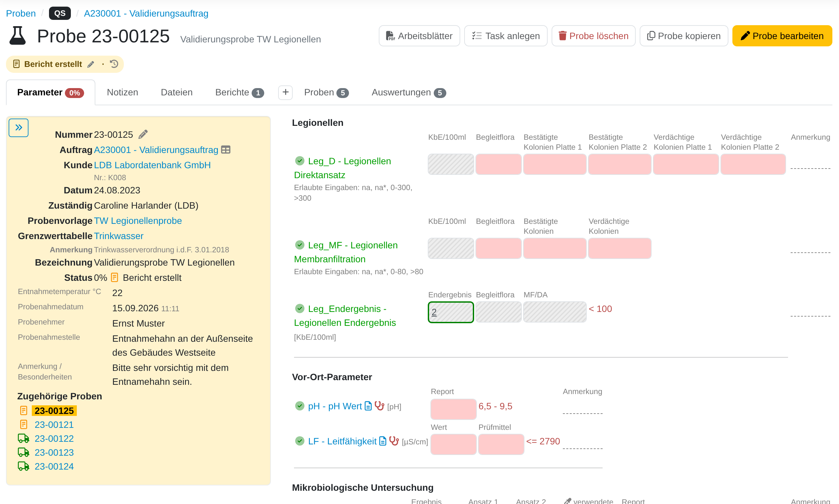Click green check icon of Leg_D row
The width and height of the screenshot is (839, 504).
pyautogui.click(x=300, y=161)
